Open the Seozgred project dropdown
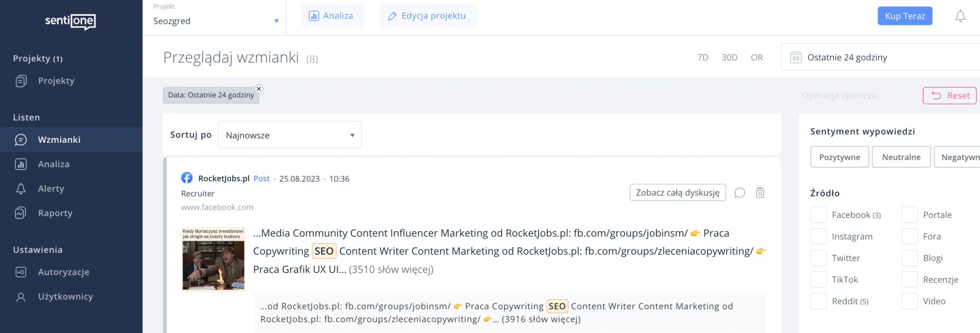The width and height of the screenshot is (980, 333). click(x=215, y=21)
